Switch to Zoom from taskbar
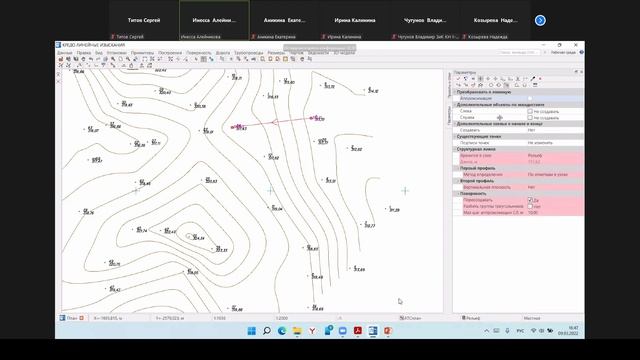The height and width of the screenshot is (360, 640). (343, 331)
